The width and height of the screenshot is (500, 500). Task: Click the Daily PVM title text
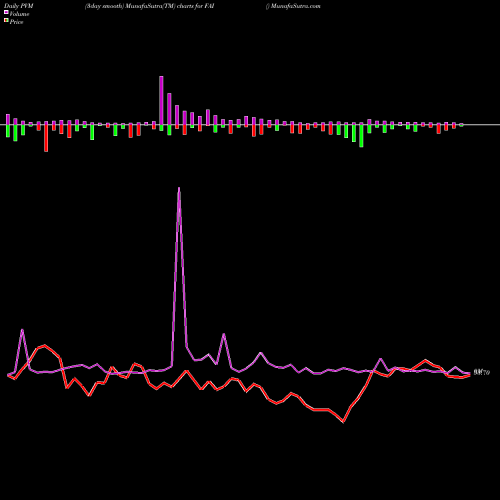click(19, 6)
